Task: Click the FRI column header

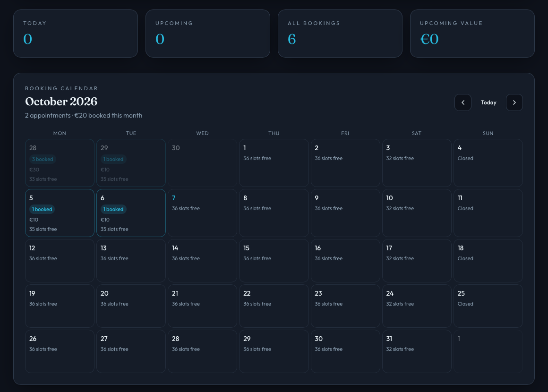Action: click(345, 133)
